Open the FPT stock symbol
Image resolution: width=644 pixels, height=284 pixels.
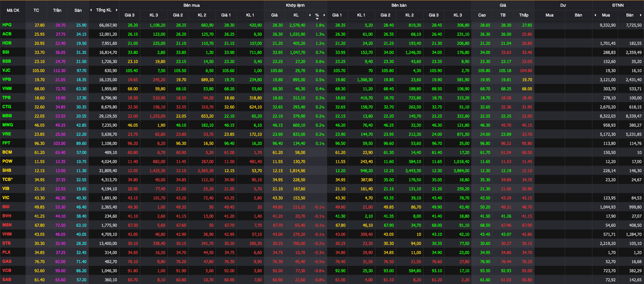tap(6, 143)
